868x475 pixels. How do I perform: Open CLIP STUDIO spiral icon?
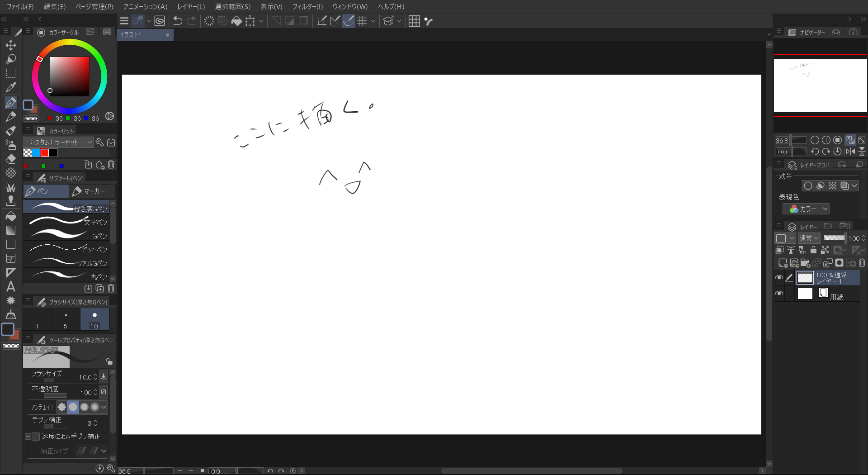(159, 21)
